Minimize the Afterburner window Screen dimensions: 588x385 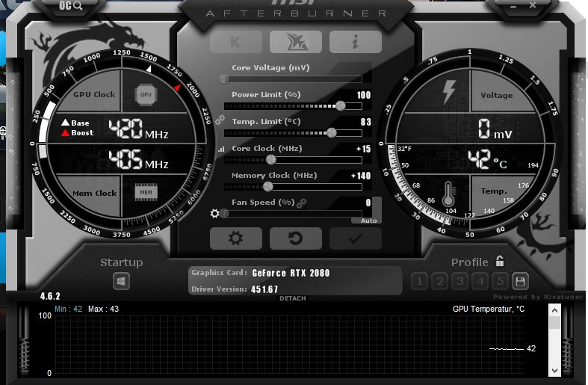pyautogui.click(x=513, y=7)
